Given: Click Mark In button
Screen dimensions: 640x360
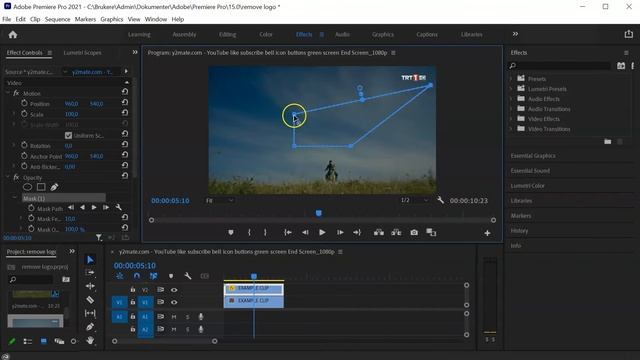Looking at the screenshot, I should (249, 232).
